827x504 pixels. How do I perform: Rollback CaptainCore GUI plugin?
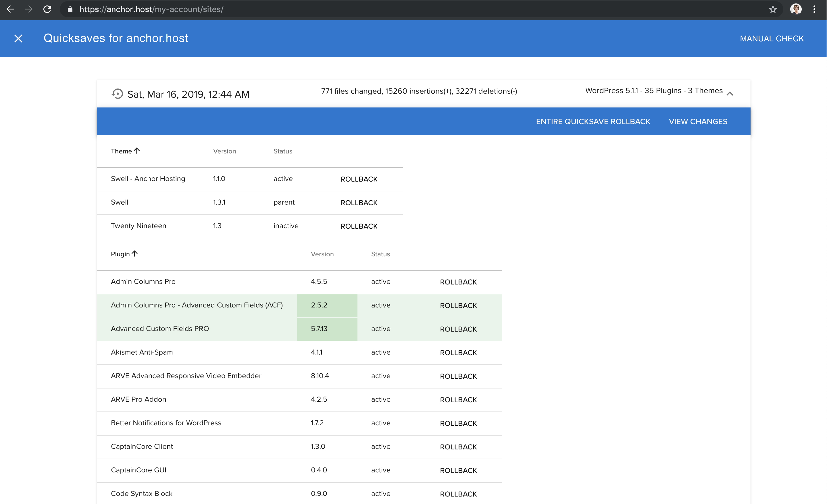point(458,470)
